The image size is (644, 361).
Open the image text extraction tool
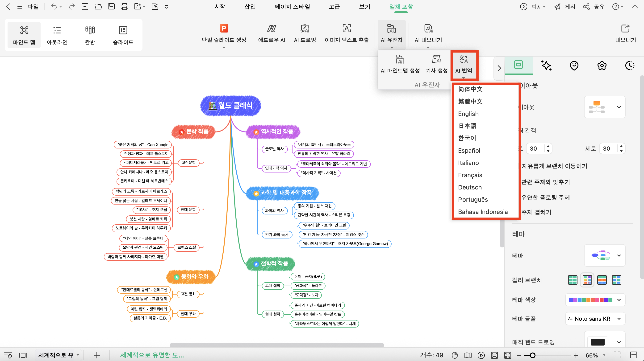coord(347,34)
